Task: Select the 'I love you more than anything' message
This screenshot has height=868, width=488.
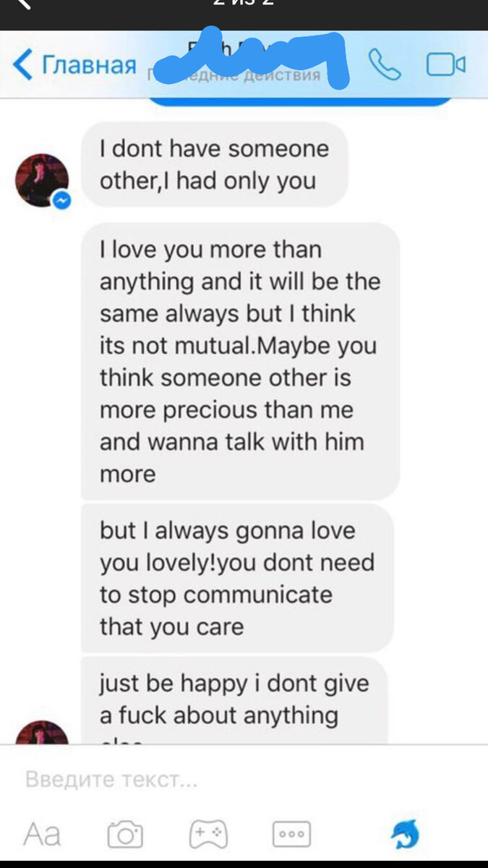Action: click(x=240, y=362)
